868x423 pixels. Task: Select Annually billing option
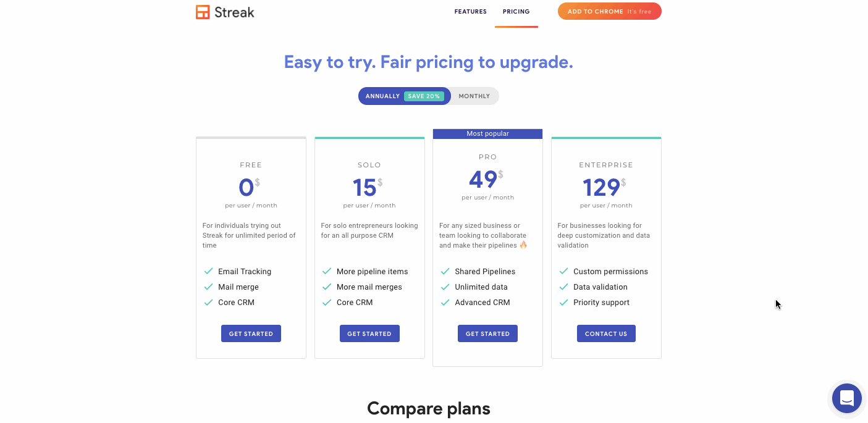click(x=382, y=96)
